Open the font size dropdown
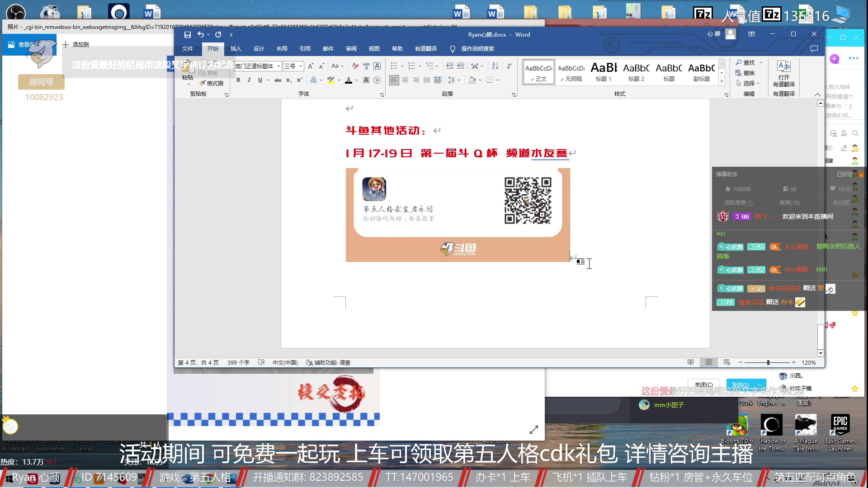The image size is (868, 488). 301,66
